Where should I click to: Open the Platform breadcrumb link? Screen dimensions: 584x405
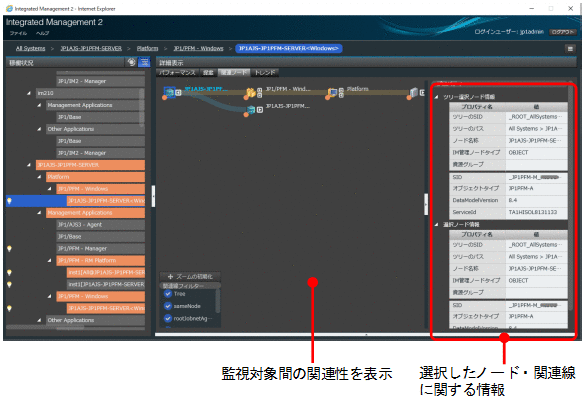pos(147,48)
